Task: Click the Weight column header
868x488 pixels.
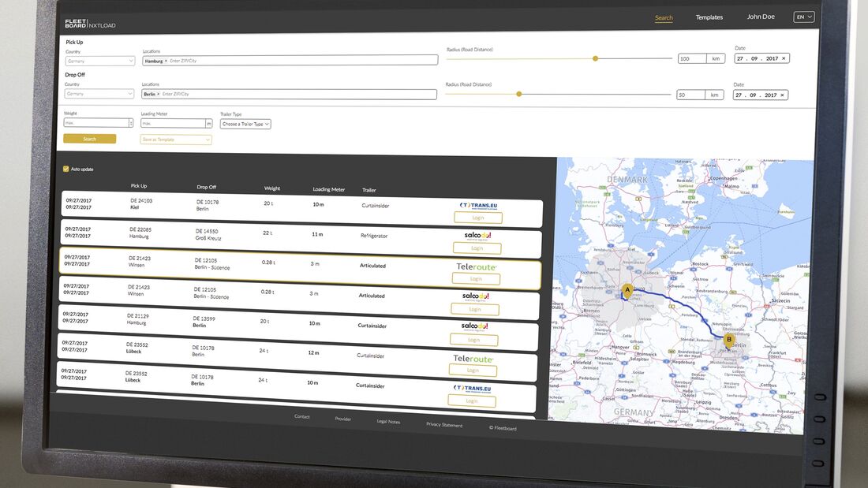Action: [271, 188]
